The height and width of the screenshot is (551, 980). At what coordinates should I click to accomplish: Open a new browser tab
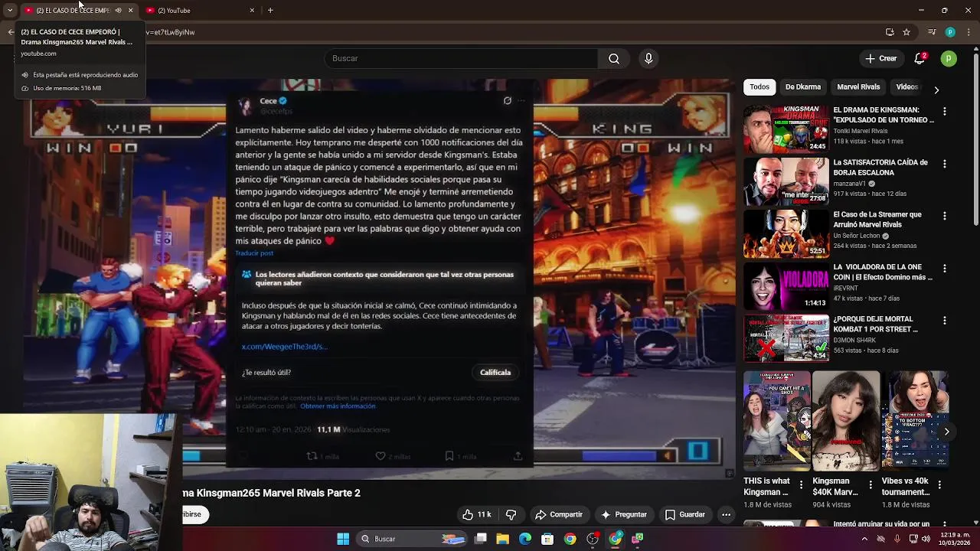pos(270,10)
